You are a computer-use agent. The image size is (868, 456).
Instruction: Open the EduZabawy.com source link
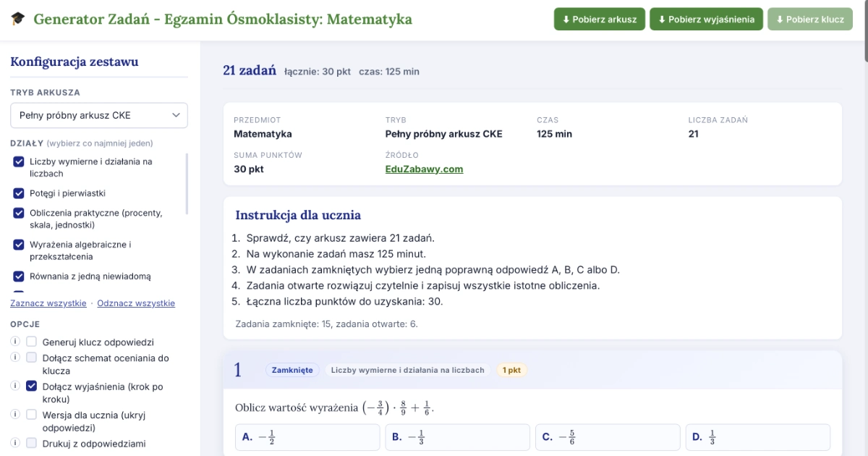pyautogui.click(x=424, y=169)
